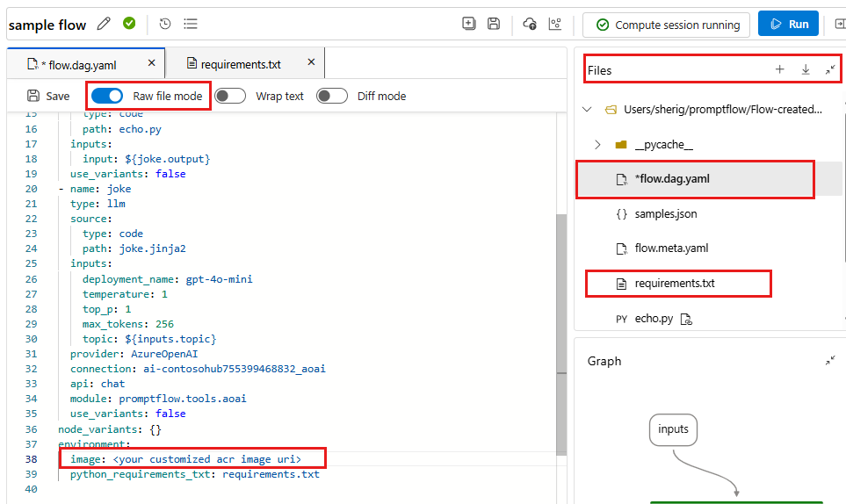
Task: Click the clone flow plus icon
Action: tap(469, 24)
